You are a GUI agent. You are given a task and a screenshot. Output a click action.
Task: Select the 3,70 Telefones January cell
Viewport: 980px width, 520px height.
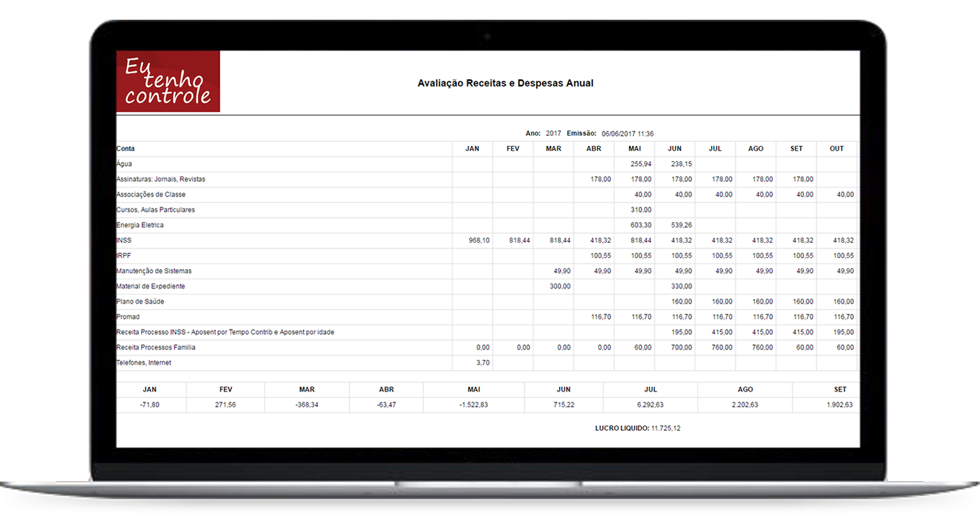tap(482, 363)
